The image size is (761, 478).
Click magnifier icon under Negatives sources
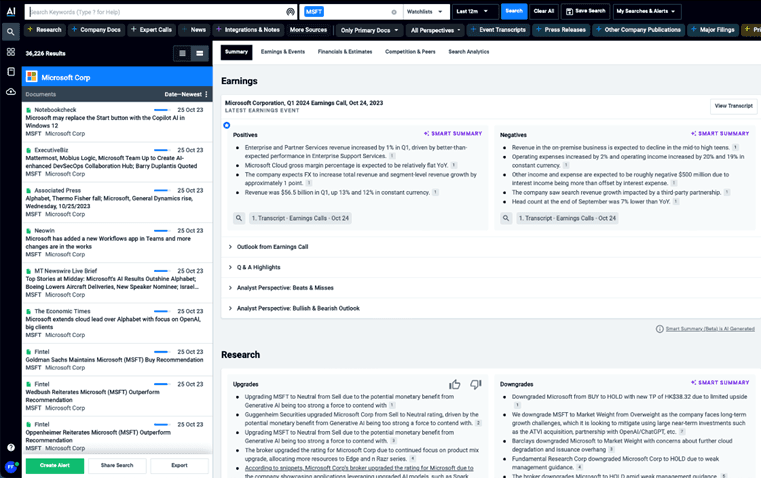506,218
